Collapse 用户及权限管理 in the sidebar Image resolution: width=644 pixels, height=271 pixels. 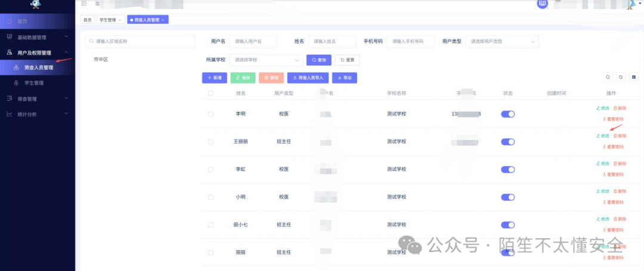38,52
